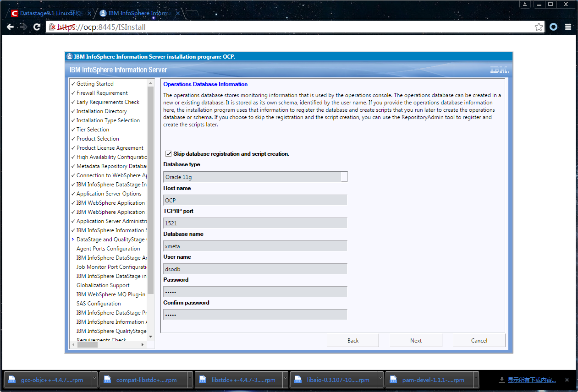Select the Globalization Support step
The width and height of the screenshot is (578, 392).
click(103, 285)
